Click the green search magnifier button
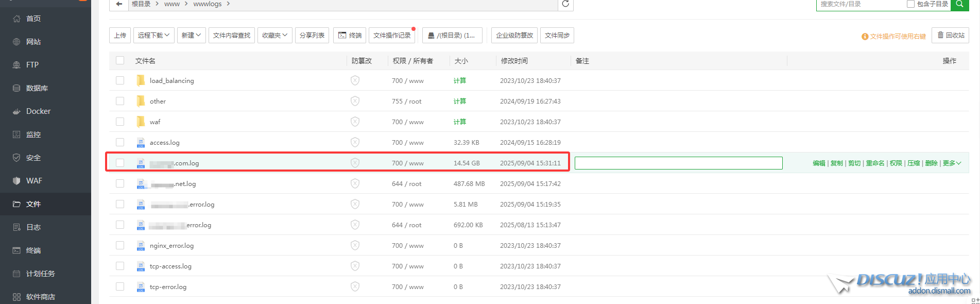 click(960, 4)
